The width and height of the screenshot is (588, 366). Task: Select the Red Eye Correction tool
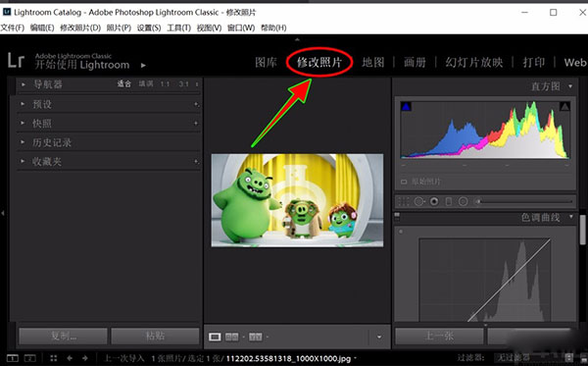[x=434, y=201]
